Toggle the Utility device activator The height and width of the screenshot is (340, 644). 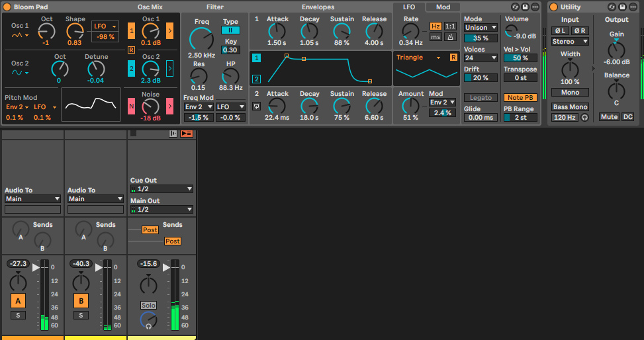click(553, 7)
